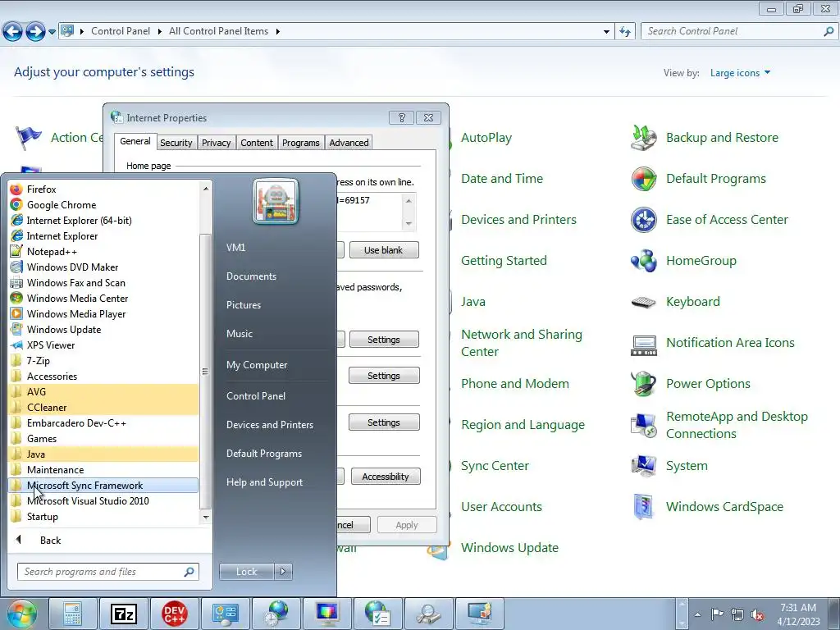Screen dimensions: 840x630
Task: Open Dev-C++ from the taskbar
Action: [175, 614]
